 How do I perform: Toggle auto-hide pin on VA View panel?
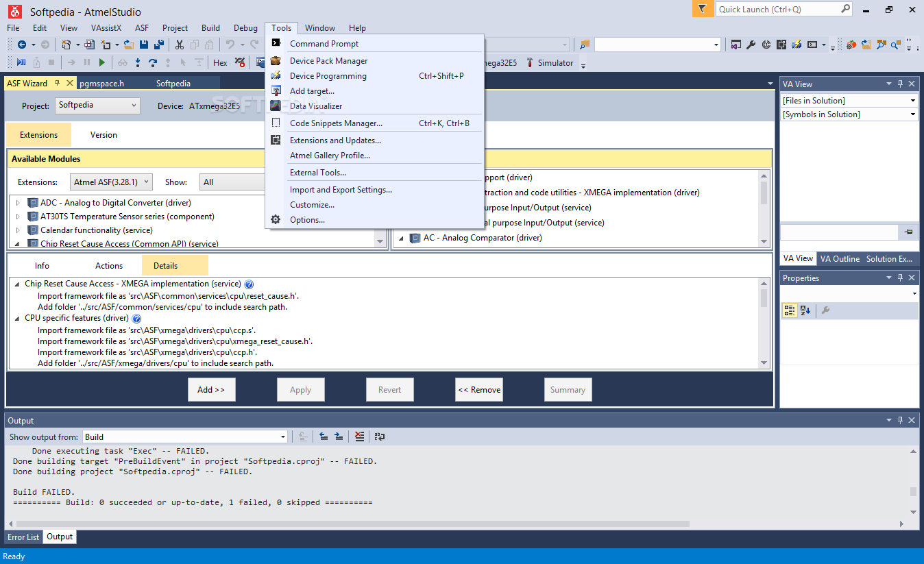[x=901, y=84]
